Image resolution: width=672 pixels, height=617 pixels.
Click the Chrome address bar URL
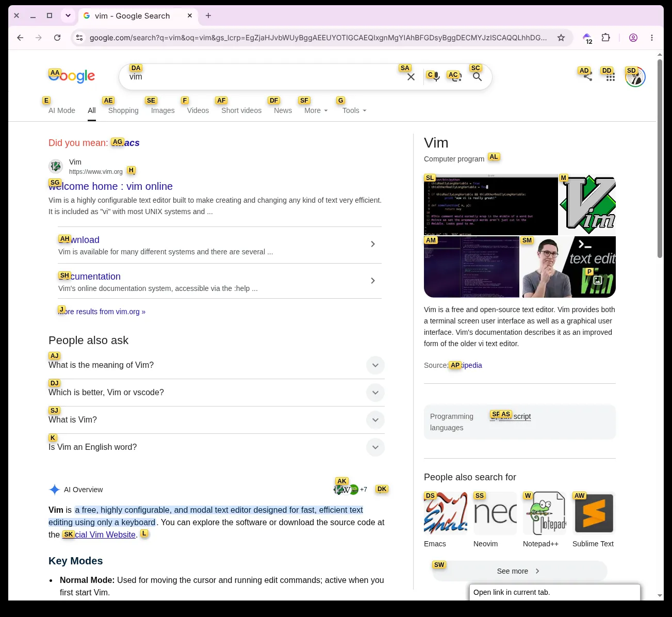[318, 38]
